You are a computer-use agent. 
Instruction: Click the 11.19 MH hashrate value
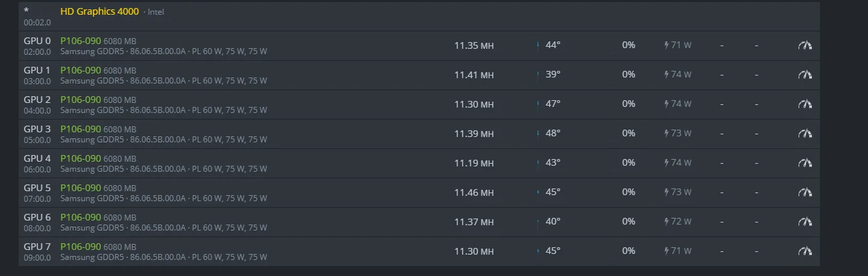(474, 163)
